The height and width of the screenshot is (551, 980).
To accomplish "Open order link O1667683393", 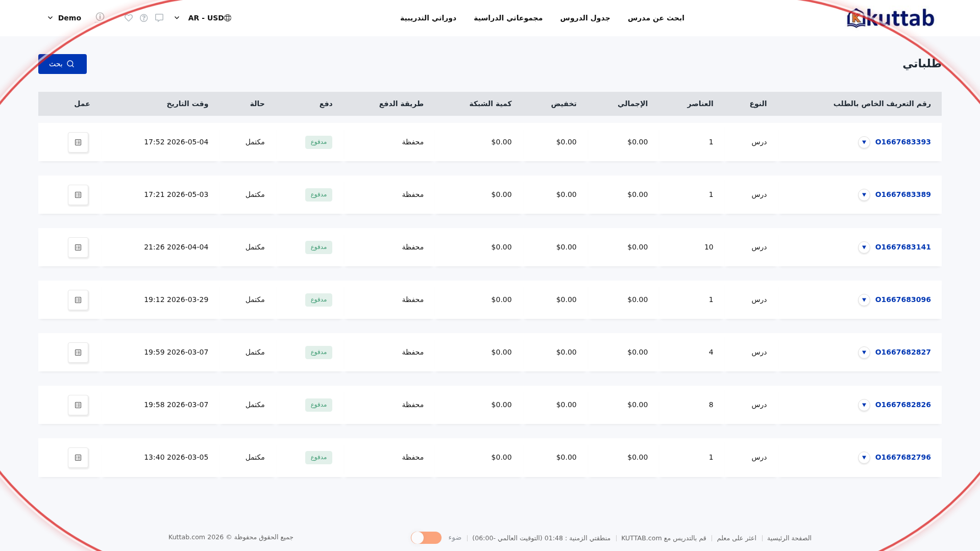I will 903,142.
